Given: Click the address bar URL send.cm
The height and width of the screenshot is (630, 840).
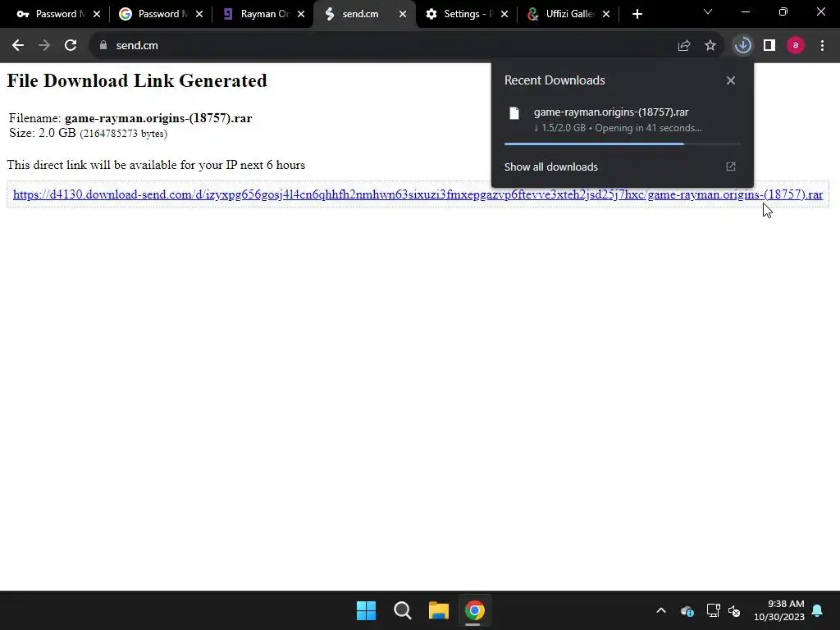Looking at the screenshot, I should point(137,46).
